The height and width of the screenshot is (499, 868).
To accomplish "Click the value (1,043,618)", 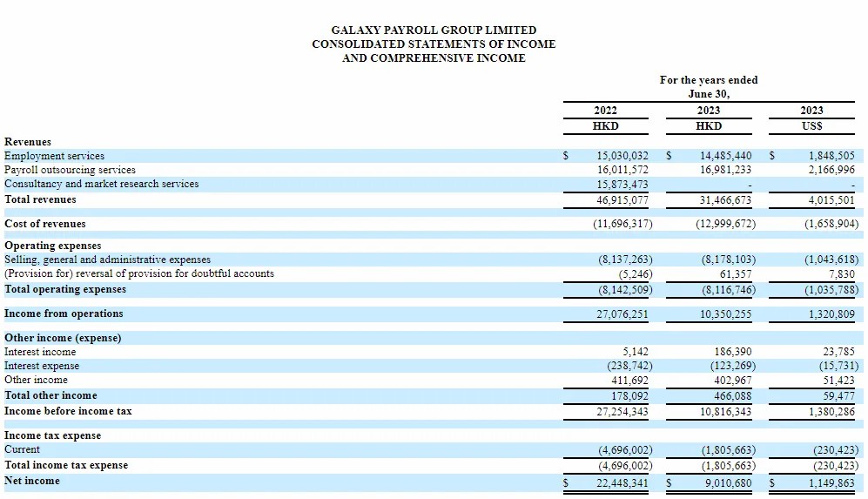I will click(x=831, y=260).
